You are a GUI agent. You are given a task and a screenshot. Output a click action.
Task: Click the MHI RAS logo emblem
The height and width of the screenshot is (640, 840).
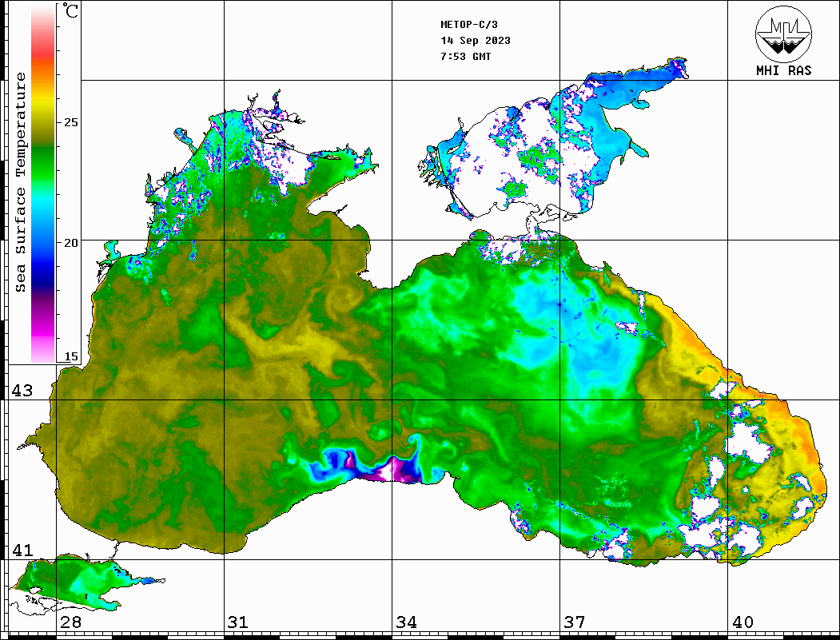[x=783, y=34]
